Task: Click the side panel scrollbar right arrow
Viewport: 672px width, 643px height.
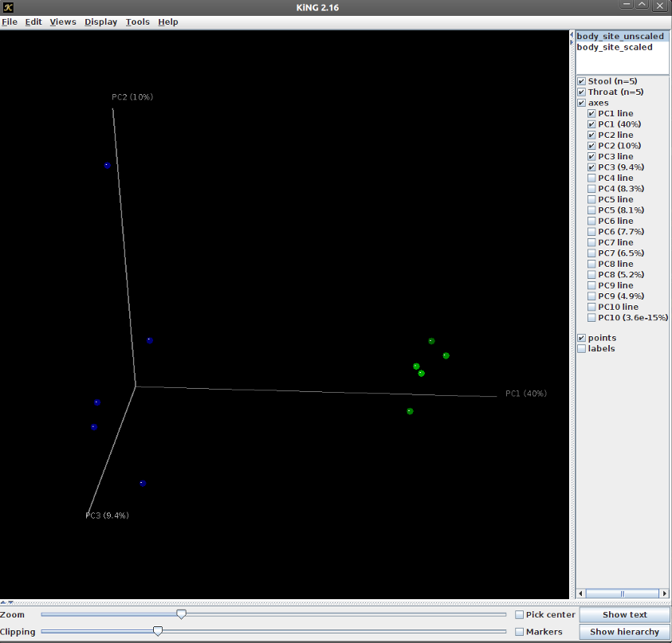Action: tap(664, 594)
